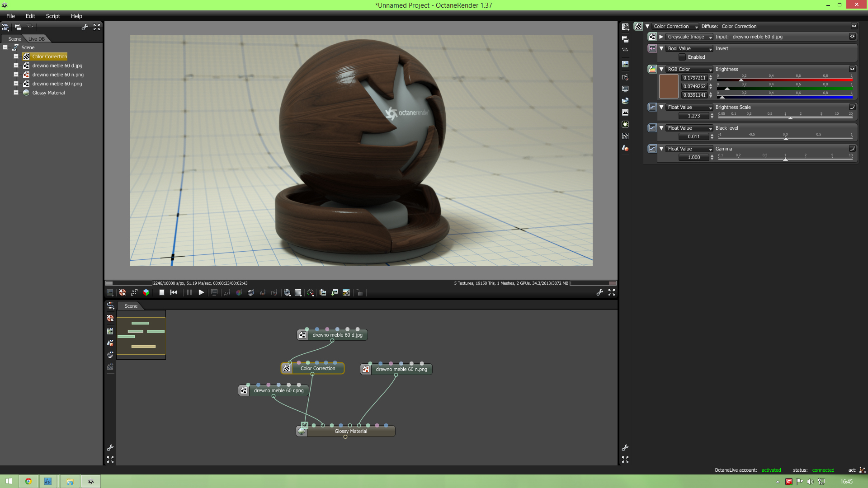Toggle the eye icon on Brightness row
Viewport: 868px width, 488px height.
click(852, 69)
